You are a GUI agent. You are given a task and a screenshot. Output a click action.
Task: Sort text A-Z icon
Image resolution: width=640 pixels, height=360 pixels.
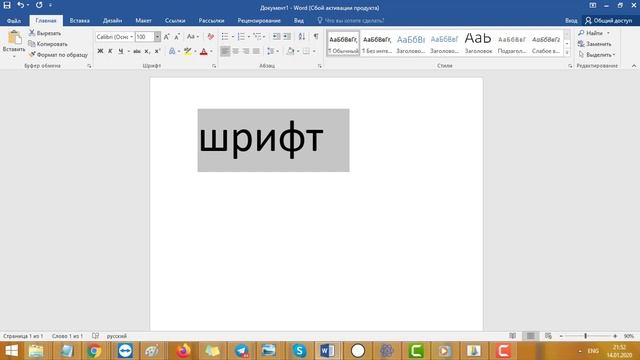pyautogui.click(x=302, y=37)
